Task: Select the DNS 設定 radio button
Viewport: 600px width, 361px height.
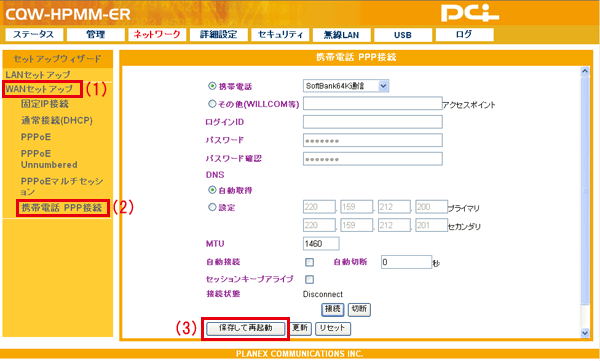Action: [x=212, y=207]
